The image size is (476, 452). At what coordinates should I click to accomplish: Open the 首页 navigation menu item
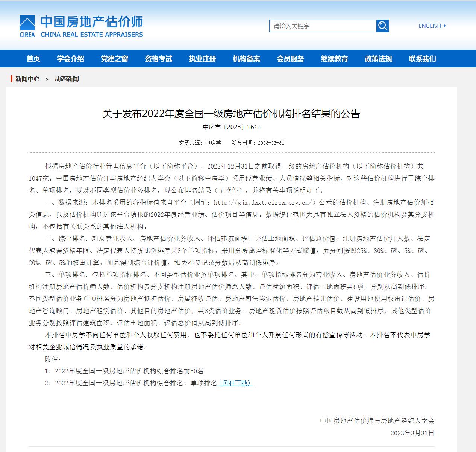[33, 59]
